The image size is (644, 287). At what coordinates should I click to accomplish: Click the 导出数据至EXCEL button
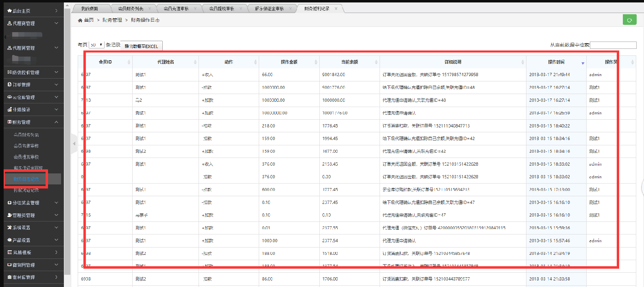coord(141,46)
